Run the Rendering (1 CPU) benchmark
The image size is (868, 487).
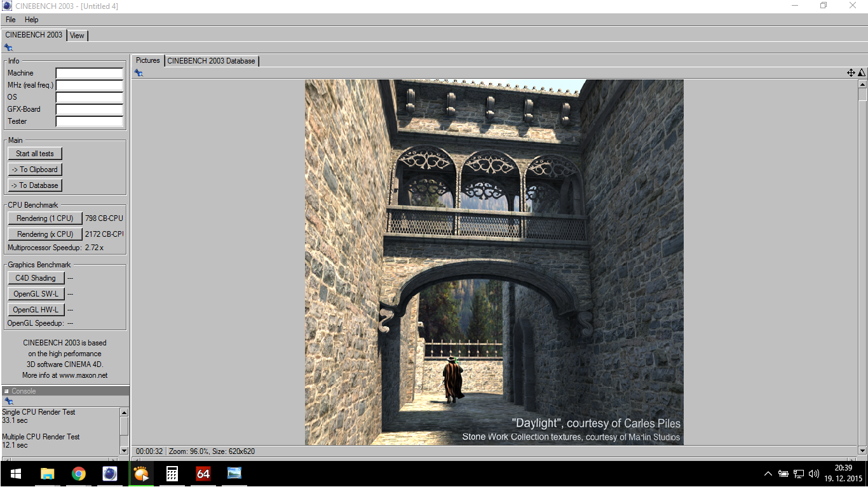pos(45,218)
